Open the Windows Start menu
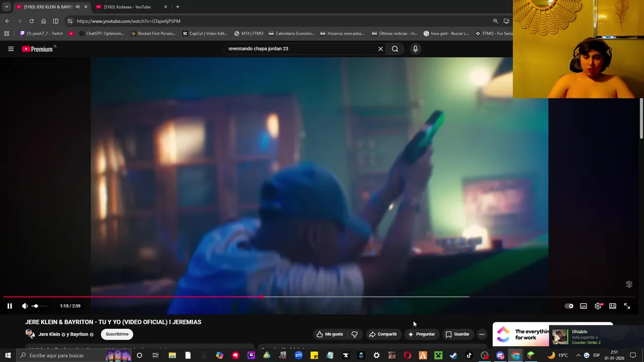644x362 pixels. point(8,355)
